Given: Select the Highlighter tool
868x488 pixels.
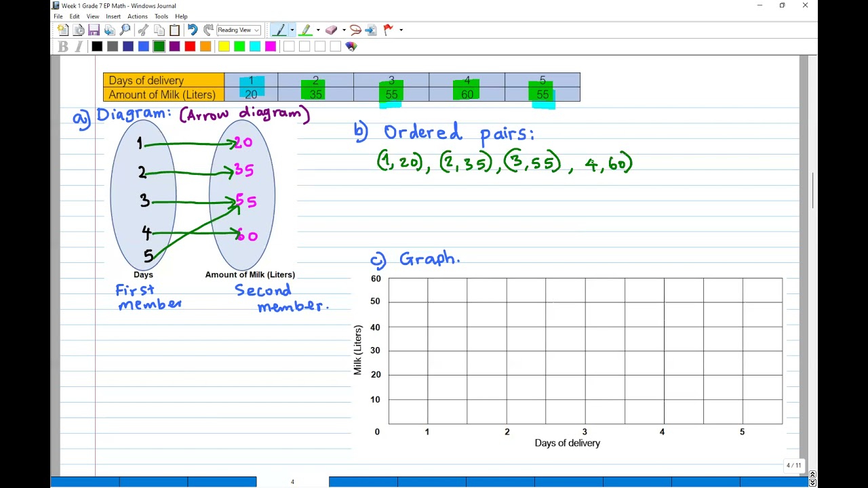Looking at the screenshot, I should click(306, 30).
